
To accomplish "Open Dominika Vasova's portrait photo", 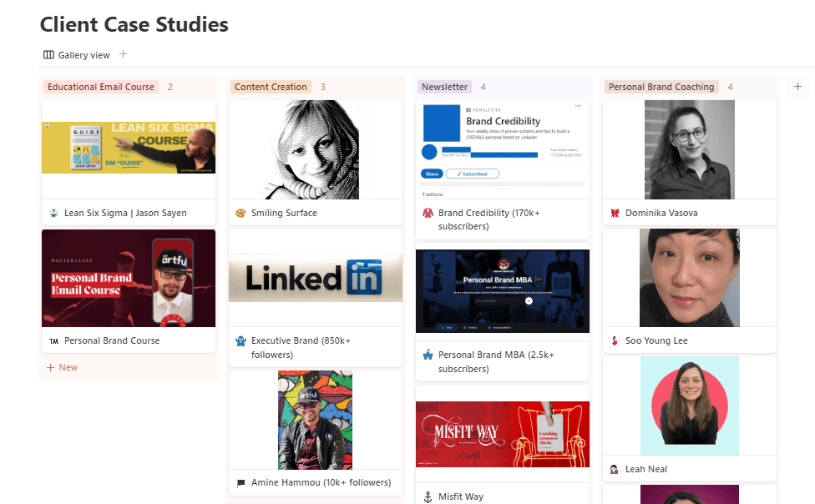I will tap(690, 149).
